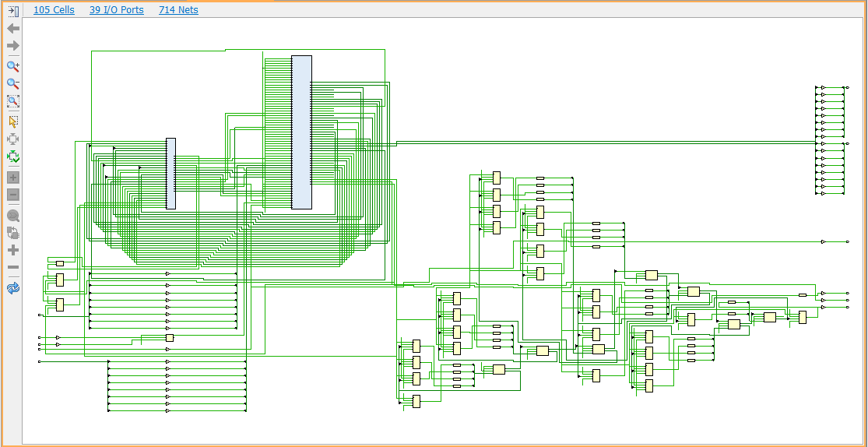
Task: Click the grey boxed plus Expand All icon
Action: point(12,178)
